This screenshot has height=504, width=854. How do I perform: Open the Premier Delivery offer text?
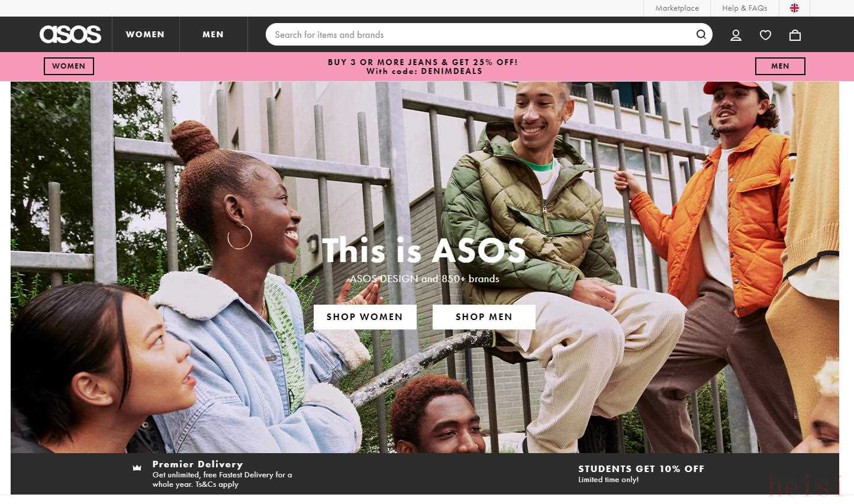[222, 474]
